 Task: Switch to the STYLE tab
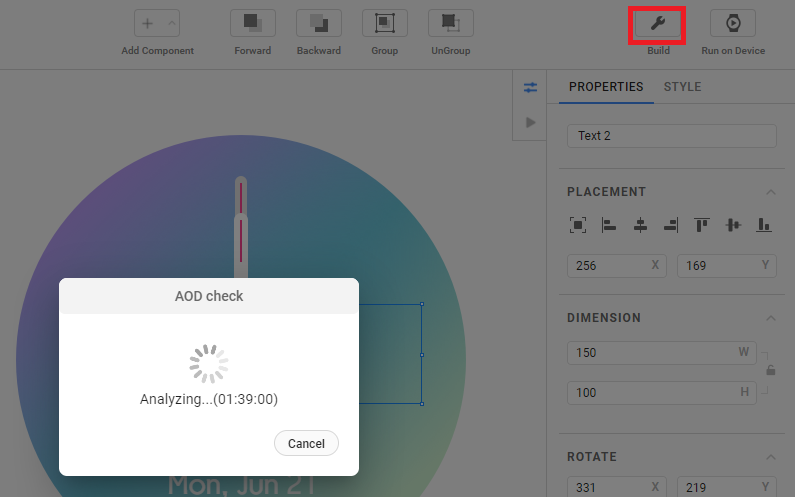(x=682, y=87)
